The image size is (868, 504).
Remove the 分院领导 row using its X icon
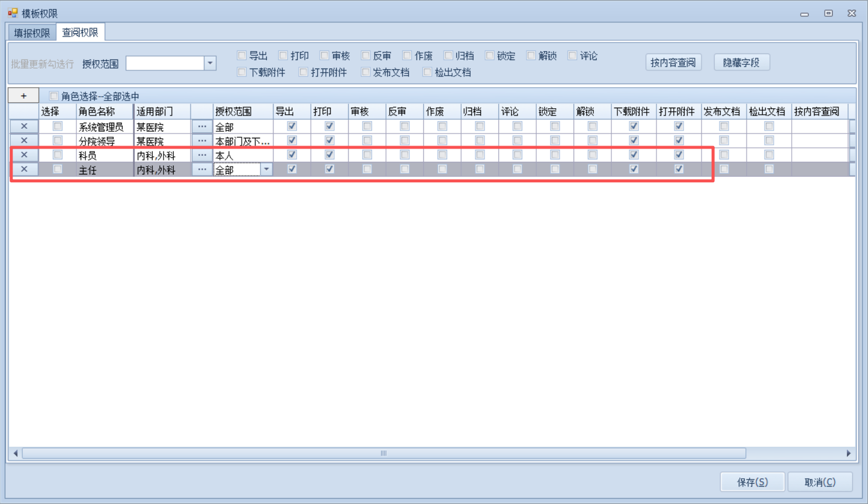24,141
